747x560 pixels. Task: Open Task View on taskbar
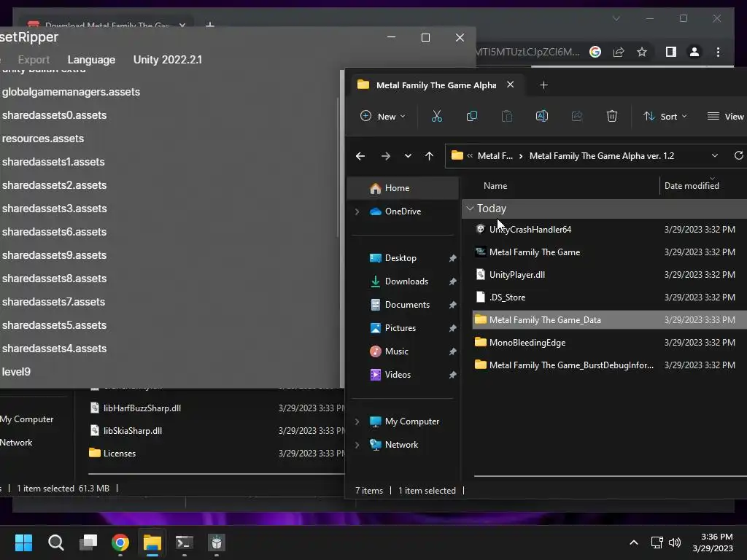point(88,542)
